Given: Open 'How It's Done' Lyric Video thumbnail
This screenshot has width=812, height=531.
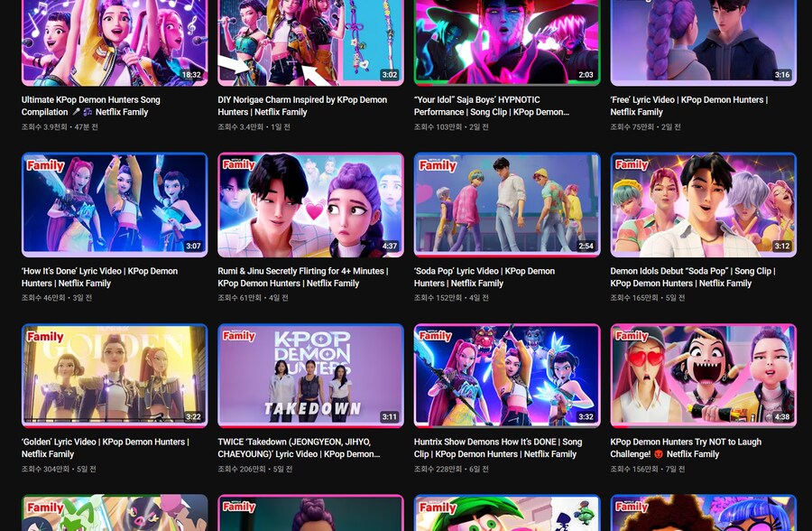Looking at the screenshot, I should click(115, 205).
